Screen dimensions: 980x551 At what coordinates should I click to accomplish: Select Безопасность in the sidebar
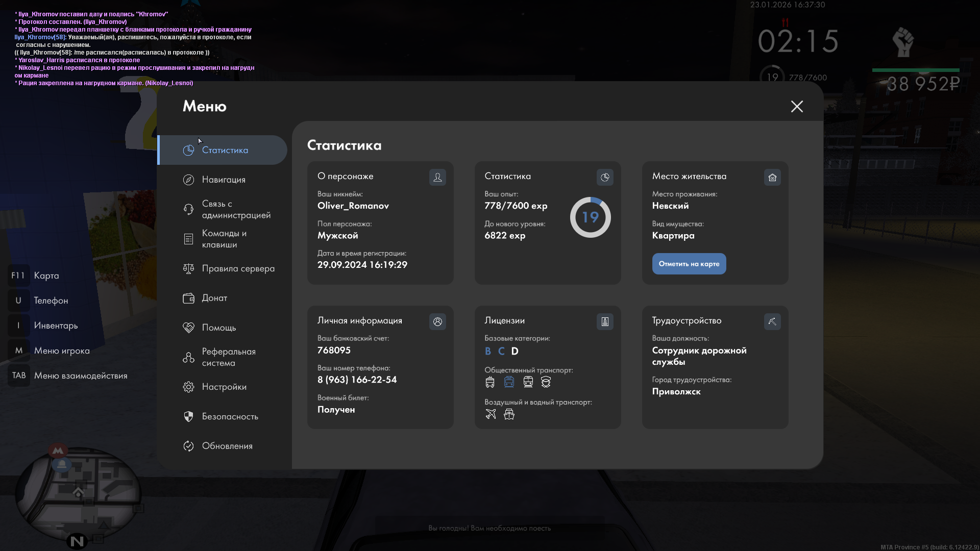pos(229,416)
